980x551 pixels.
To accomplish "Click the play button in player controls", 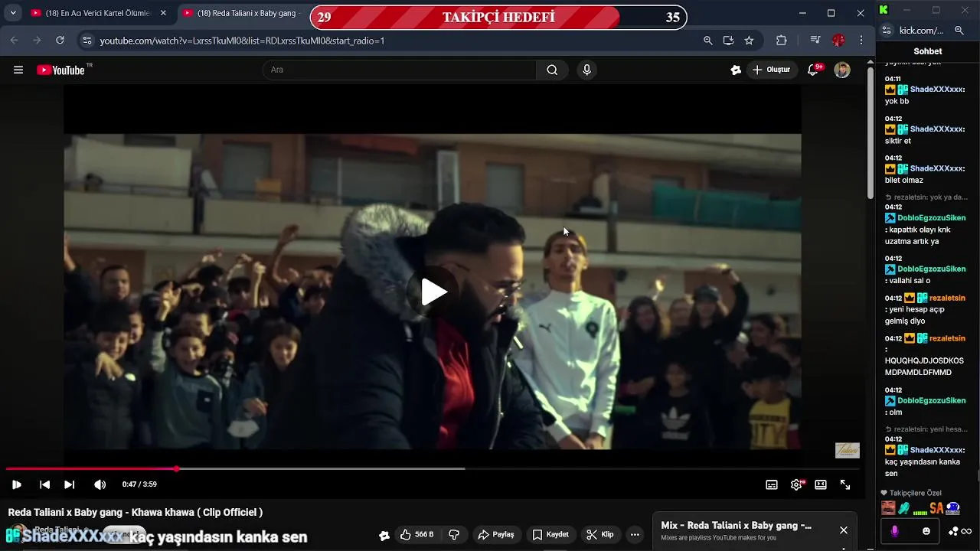I will click(17, 484).
